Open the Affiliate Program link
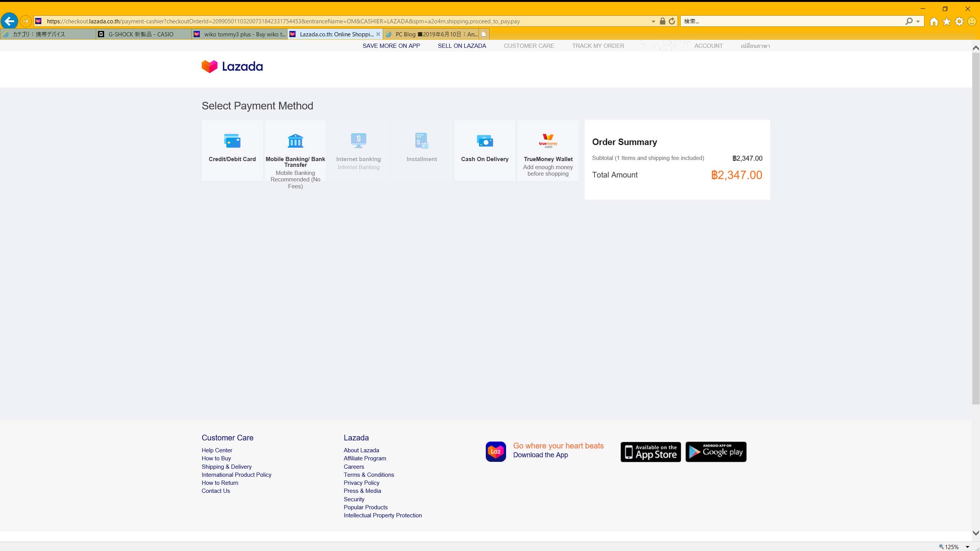The image size is (980, 551). click(365, 458)
